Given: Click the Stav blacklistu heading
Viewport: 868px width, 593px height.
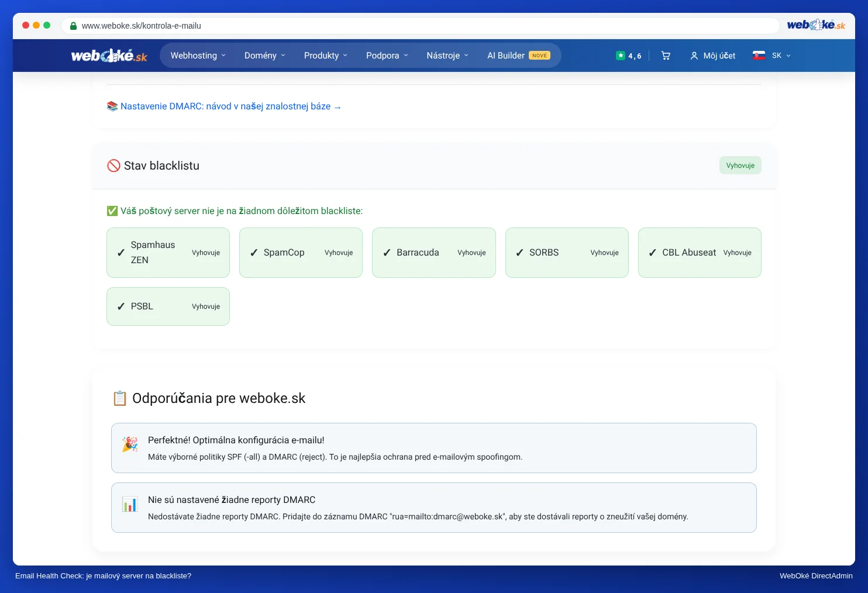Looking at the screenshot, I should [x=161, y=166].
